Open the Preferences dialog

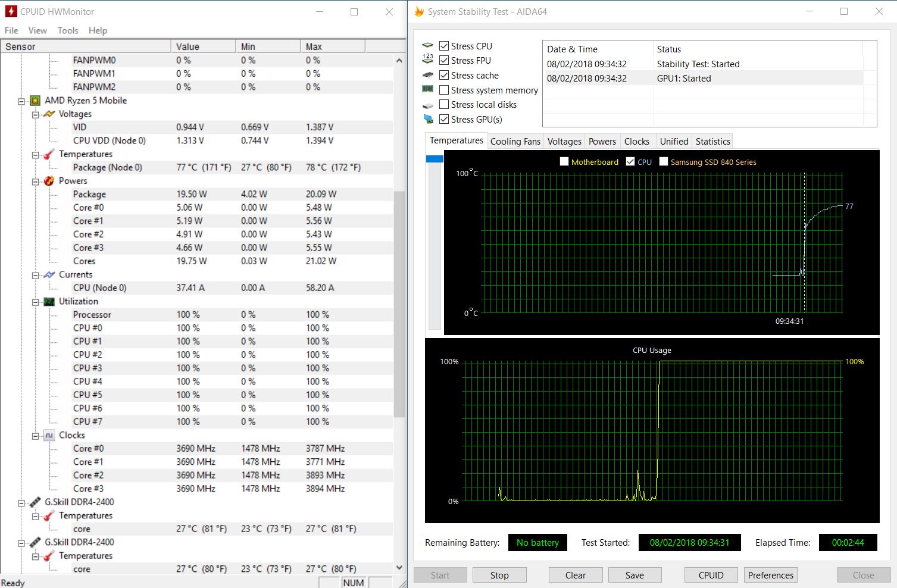pos(770,575)
